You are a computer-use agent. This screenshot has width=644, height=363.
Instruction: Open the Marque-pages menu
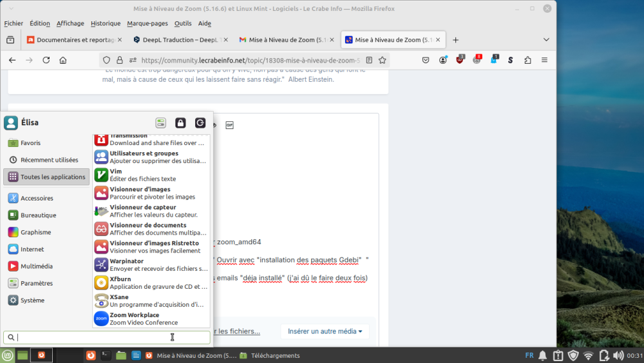pos(147,23)
